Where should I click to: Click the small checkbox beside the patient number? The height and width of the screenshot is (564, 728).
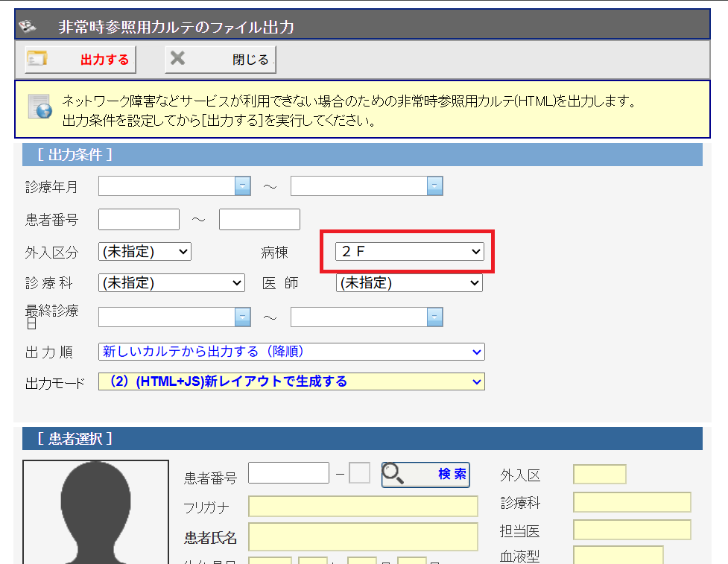359,473
